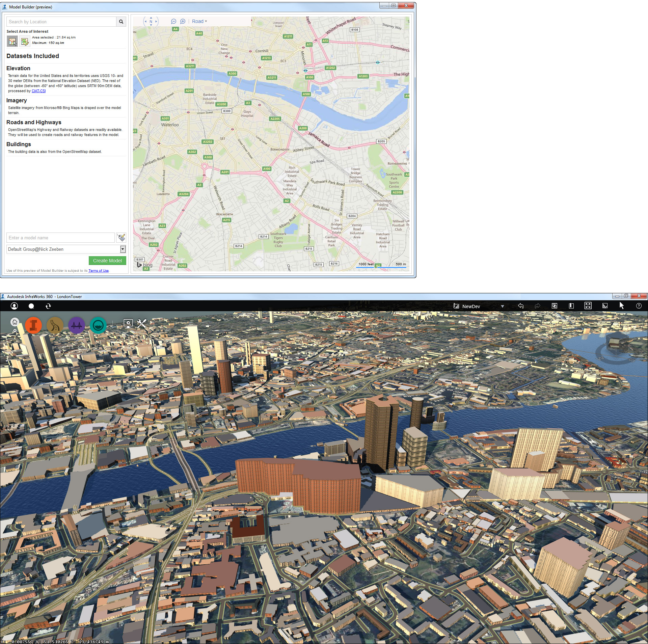Click the Walworth Road map label
648x644 pixels.
click(219, 197)
